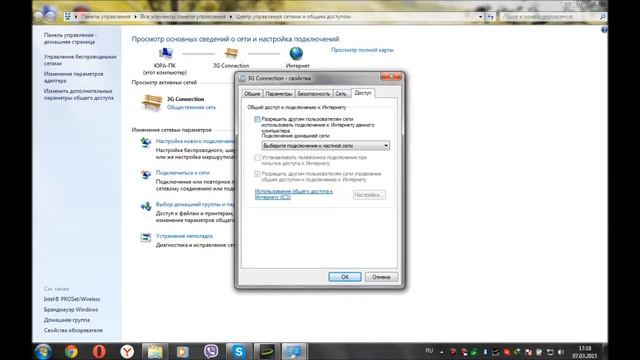Open the Opera browser taskbar icon
The height and width of the screenshot is (360, 640).
pos(99,351)
